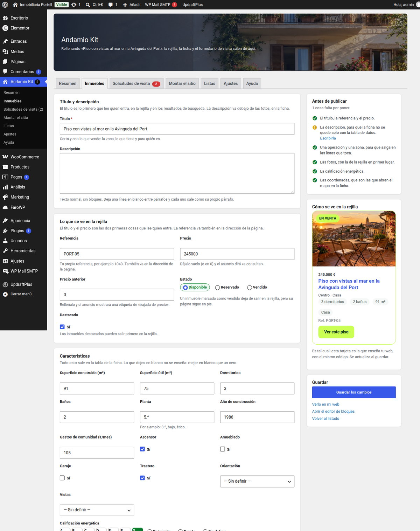The width and height of the screenshot is (420, 531).
Task: Open the Vistas dropdown
Action: pyautogui.click(x=97, y=510)
